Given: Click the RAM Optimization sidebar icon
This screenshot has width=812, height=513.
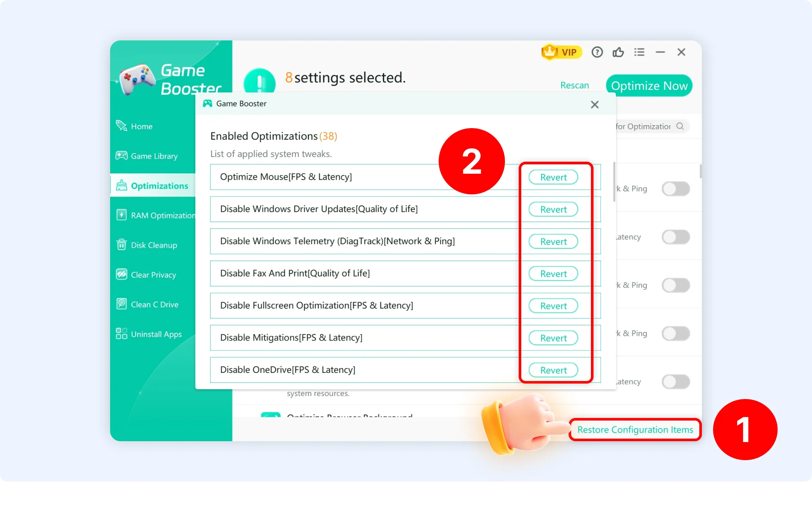Looking at the screenshot, I should (x=121, y=215).
